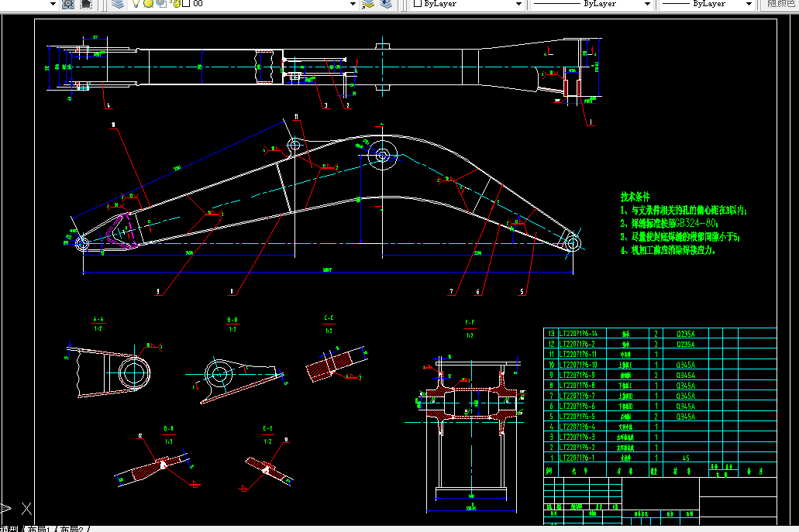This screenshot has height=532, width=799.
Task: Click the Layer Previous icon
Action: (x=386, y=4)
